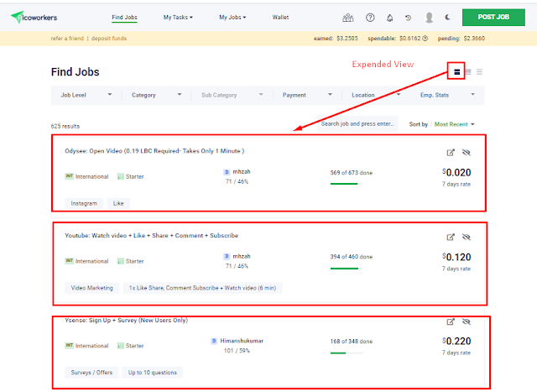Go to the Wallet page

click(x=280, y=17)
